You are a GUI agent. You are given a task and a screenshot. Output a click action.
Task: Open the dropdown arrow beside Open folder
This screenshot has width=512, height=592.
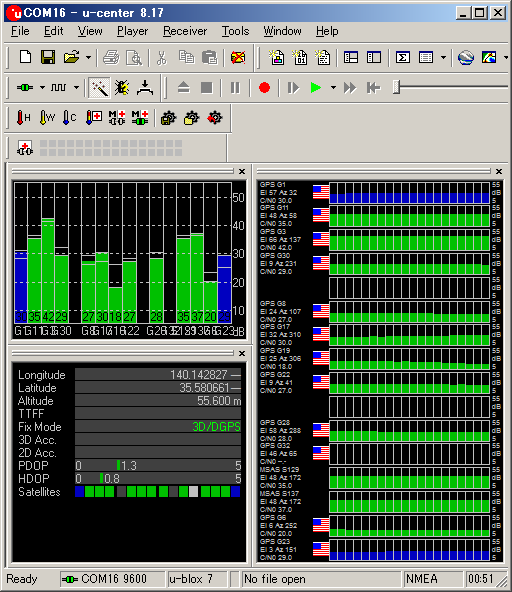click(88, 58)
